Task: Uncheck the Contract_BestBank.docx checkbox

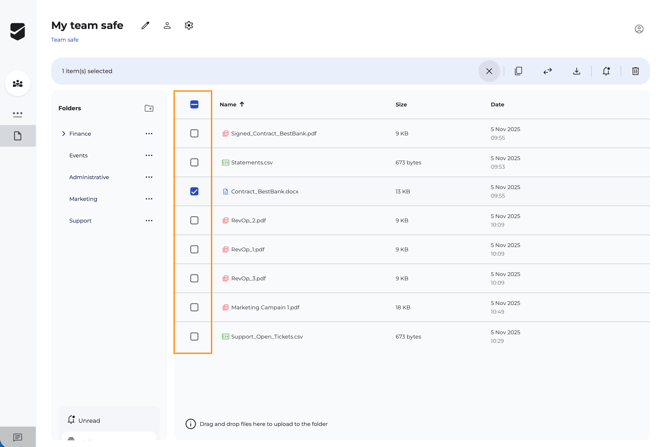Action: (x=194, y=191)
